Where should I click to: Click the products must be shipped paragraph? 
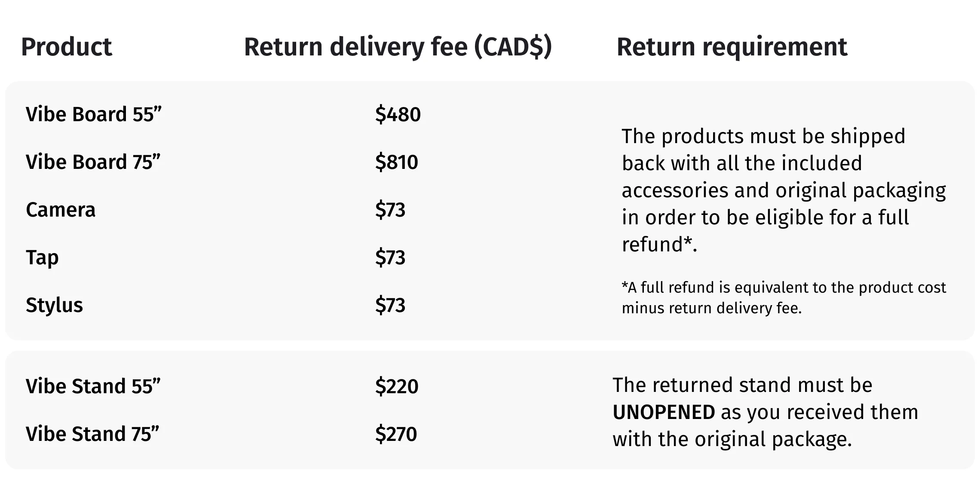pyautogui.click(x=784, y=190)
